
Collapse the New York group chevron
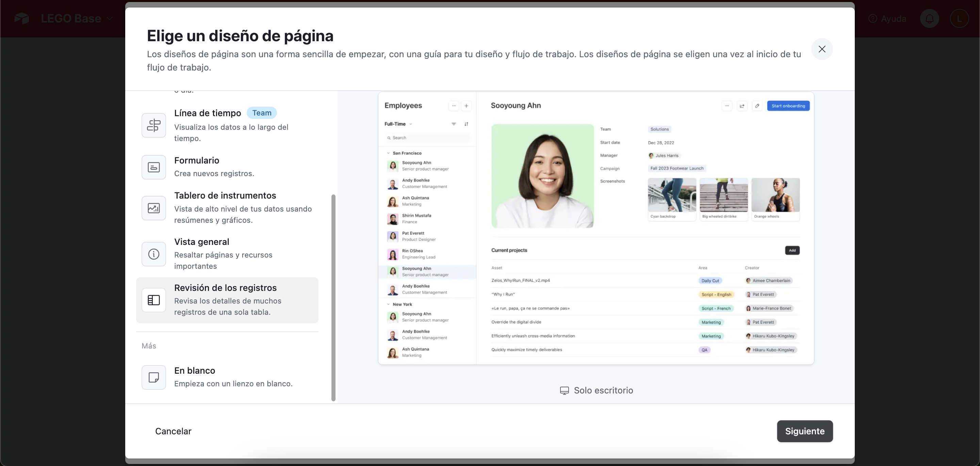click(x=388, y=304)
